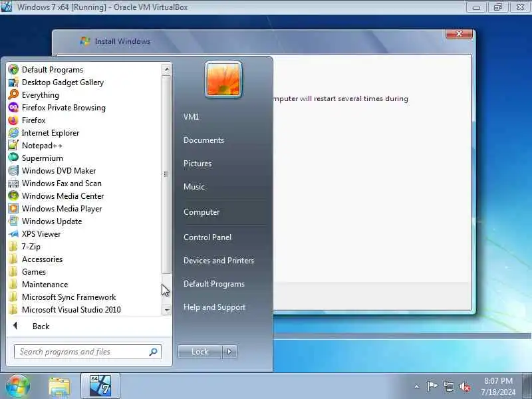Launch Firefox browser icon
This screenshot has height=399, width=532.
(x=13, y=120)
